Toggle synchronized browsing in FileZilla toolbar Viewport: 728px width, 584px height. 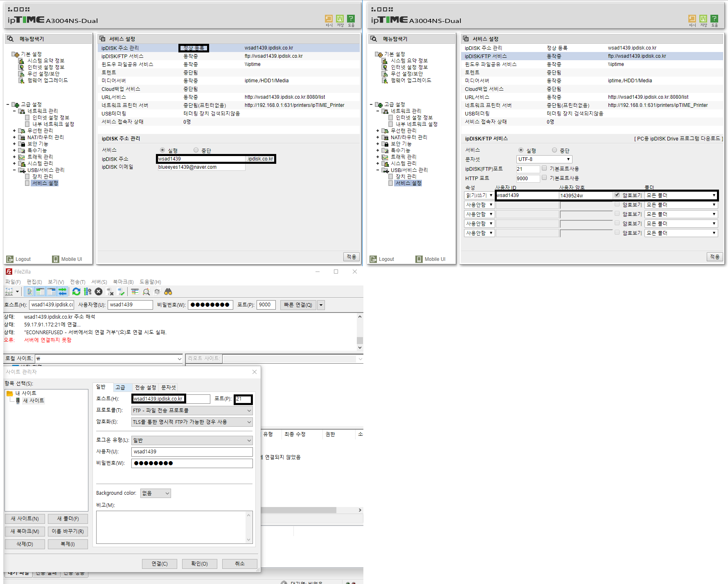[157, 292]
